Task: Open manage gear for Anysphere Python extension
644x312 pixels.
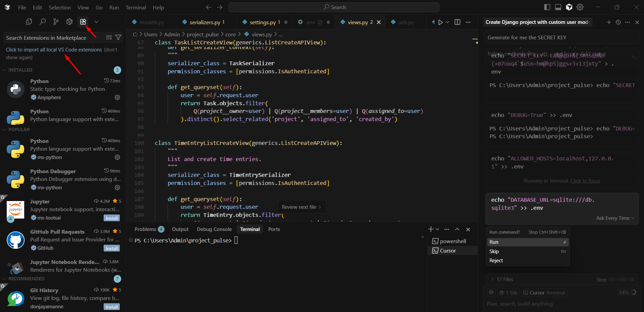Action: point(117,97)
